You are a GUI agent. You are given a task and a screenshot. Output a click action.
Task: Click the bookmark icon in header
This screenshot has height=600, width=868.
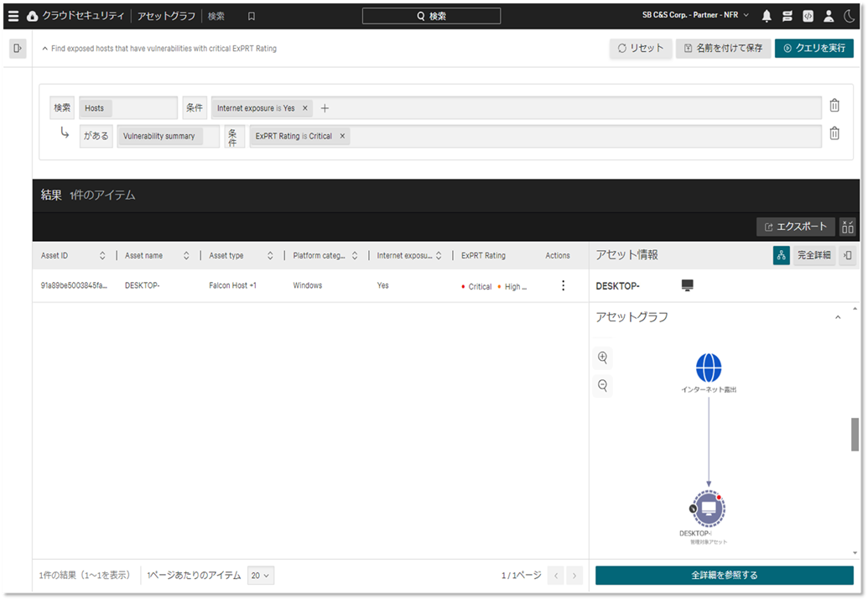point(252,16)
